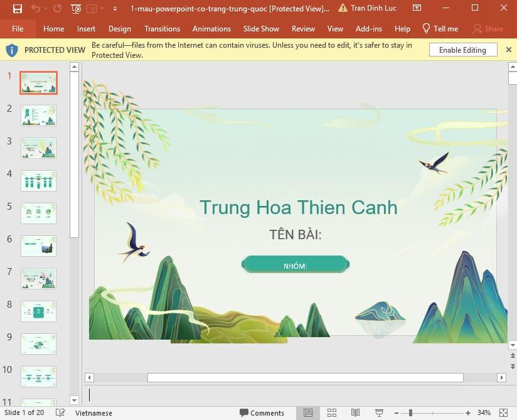Viewport: 517px width, 420px height.
Task: Select slide 5 thumbnail in the panel
Action: (38, 213)
